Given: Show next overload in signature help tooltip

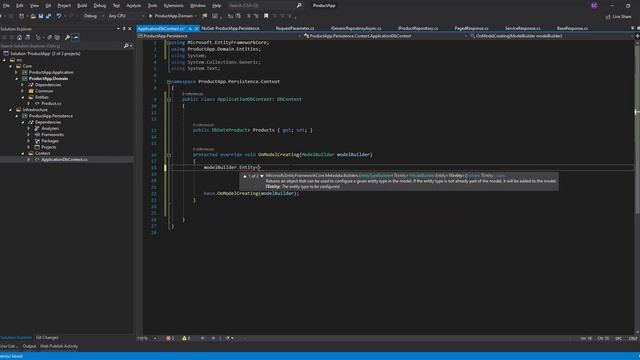Looking at the screenshot, I should [x=262, y=176].
